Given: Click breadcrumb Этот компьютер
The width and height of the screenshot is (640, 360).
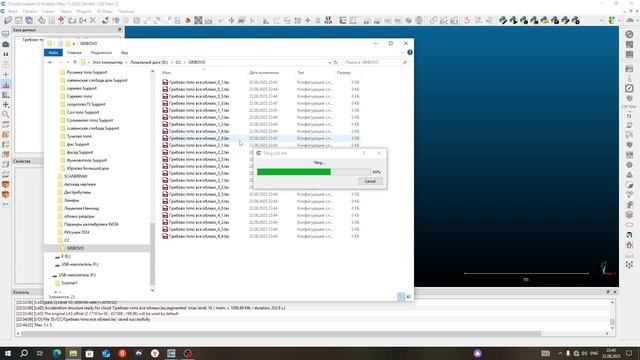Looking at the screenshot, I should tap(107, 62).
